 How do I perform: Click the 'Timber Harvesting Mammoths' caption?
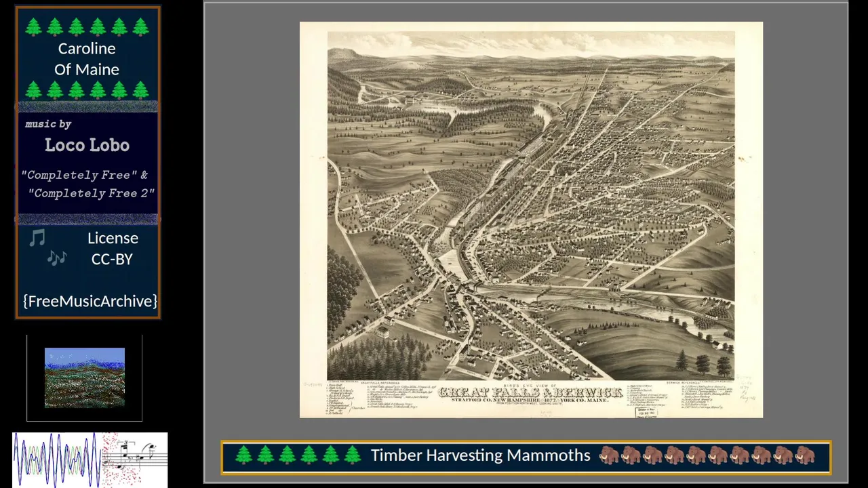[x=480, y=455]
